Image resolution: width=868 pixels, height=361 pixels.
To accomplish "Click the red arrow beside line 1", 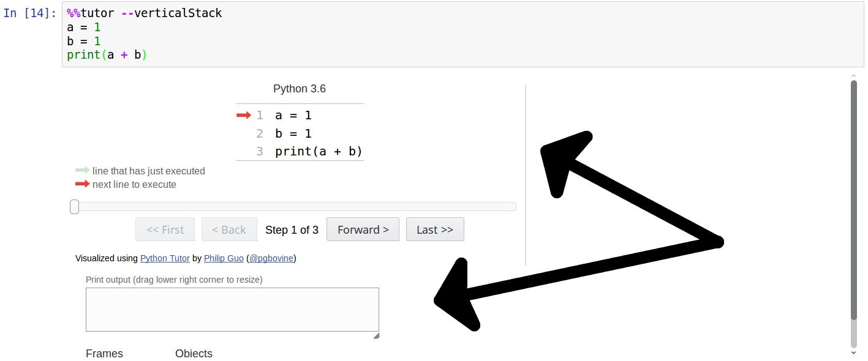I will pos(244,115).
